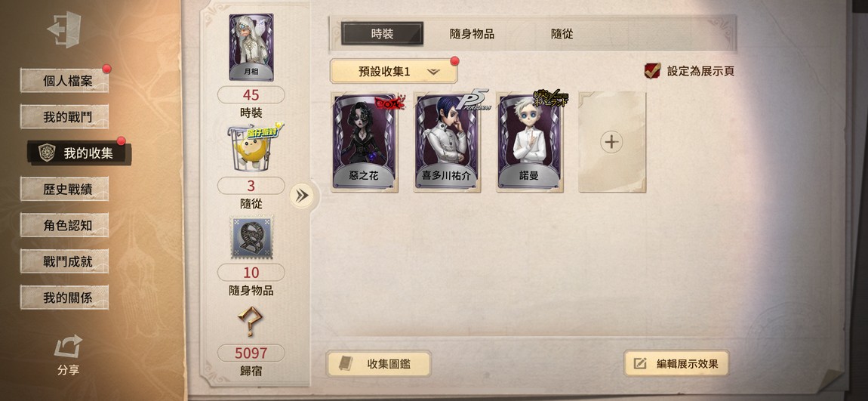The image size is (868, 401).
Task: Open the accessory stamp icon
Action: [252, 238]
